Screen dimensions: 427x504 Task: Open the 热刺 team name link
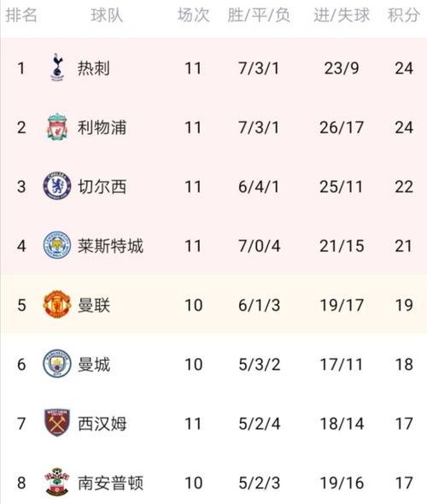94,68
